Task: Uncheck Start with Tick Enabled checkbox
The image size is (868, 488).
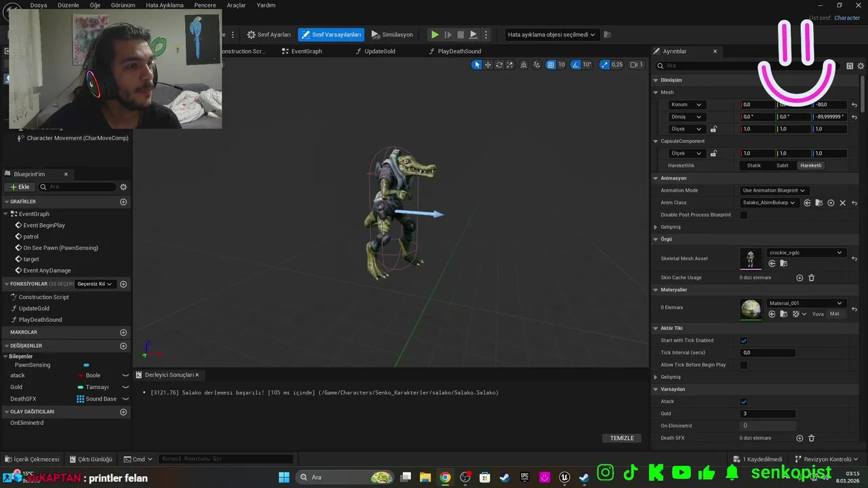Action: point(744,340)
